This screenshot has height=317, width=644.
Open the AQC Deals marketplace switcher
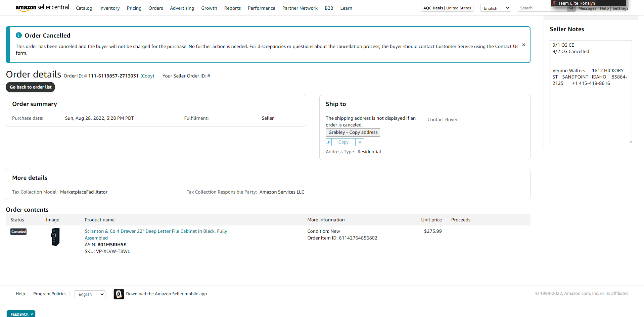click(x=447, y=8)
